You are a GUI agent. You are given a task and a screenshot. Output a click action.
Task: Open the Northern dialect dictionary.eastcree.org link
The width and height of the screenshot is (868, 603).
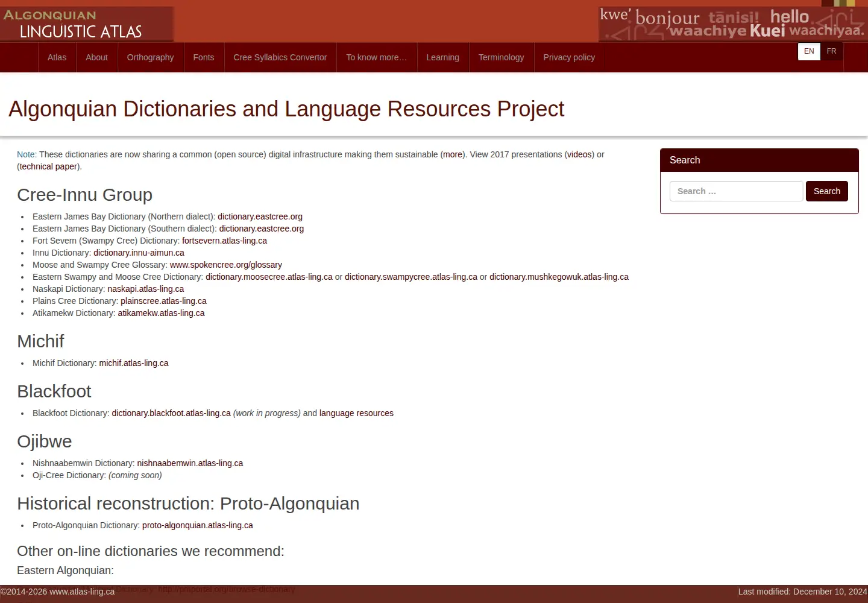coord(260,216)
